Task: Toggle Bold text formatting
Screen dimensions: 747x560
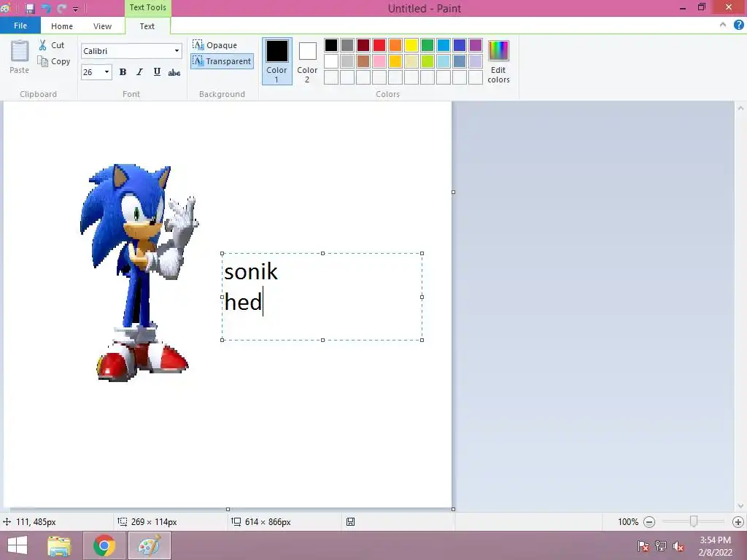Action: point(123,72)
